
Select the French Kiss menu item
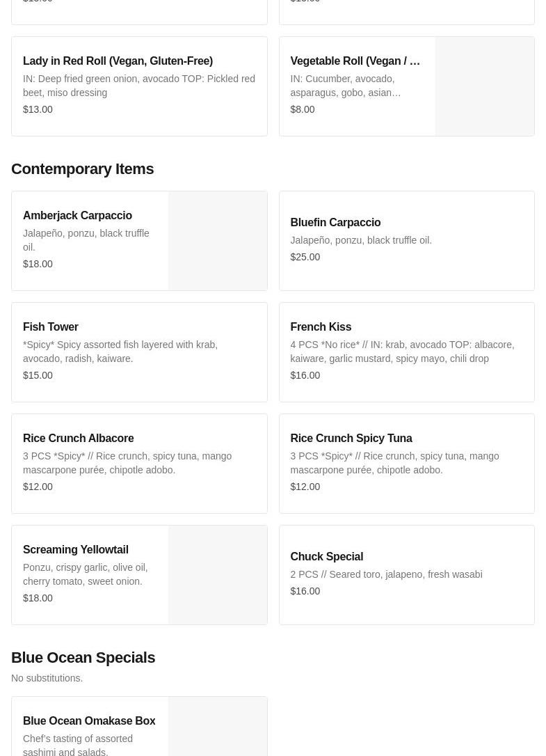[321, 327]
